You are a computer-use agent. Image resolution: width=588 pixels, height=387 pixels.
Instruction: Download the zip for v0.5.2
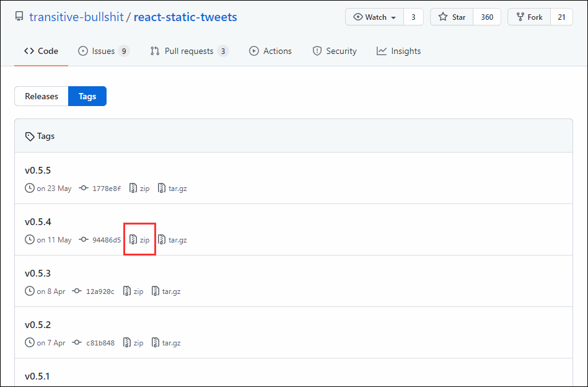(x=133, y=343)
